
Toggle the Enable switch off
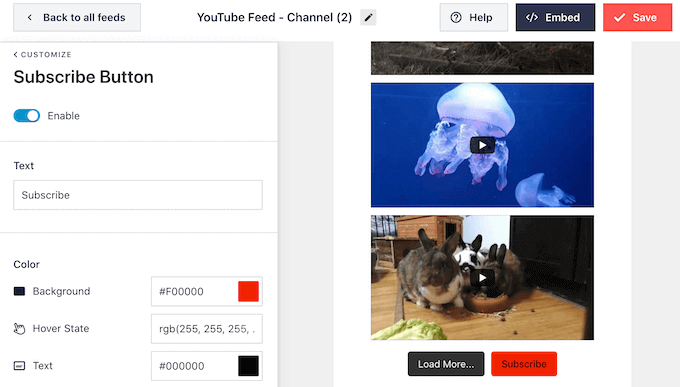(27, 116)
